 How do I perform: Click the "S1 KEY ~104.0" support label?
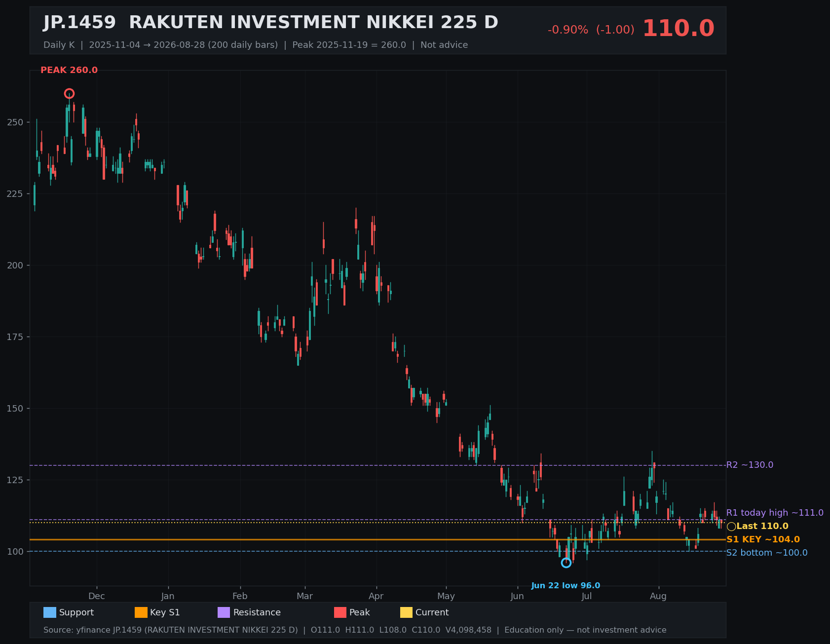point(763,540)
